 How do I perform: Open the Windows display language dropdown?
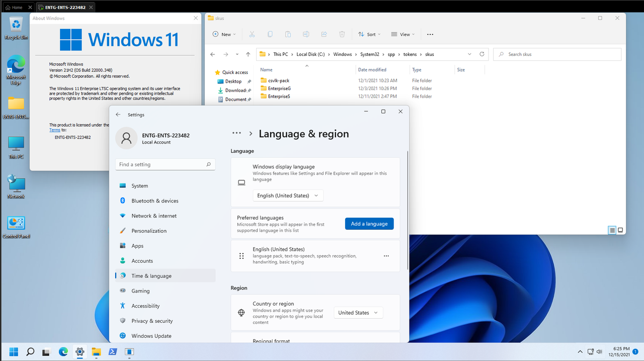[x=288, y=195]
